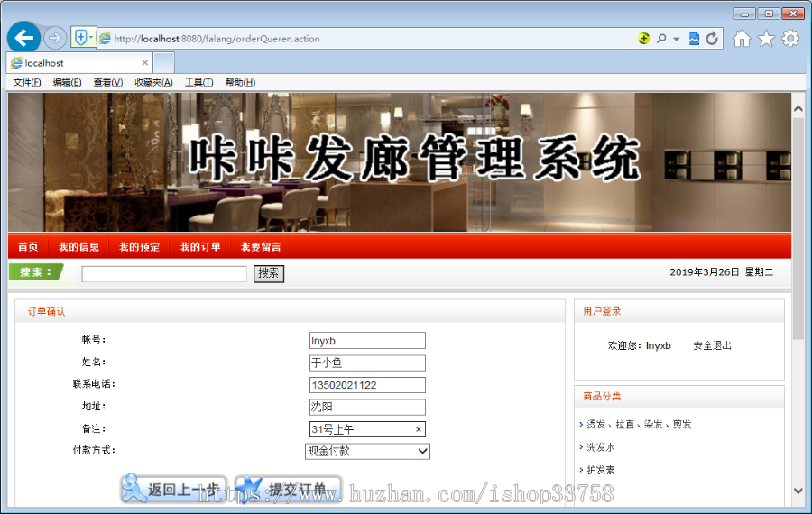Open a new blank tab
812x514 pixels.
click(164, 63)
